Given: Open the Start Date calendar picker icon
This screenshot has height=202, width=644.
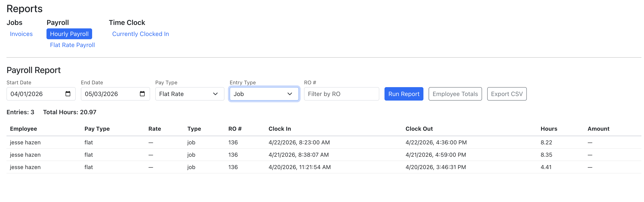Looking at the screenshot, I should (68, 94).
